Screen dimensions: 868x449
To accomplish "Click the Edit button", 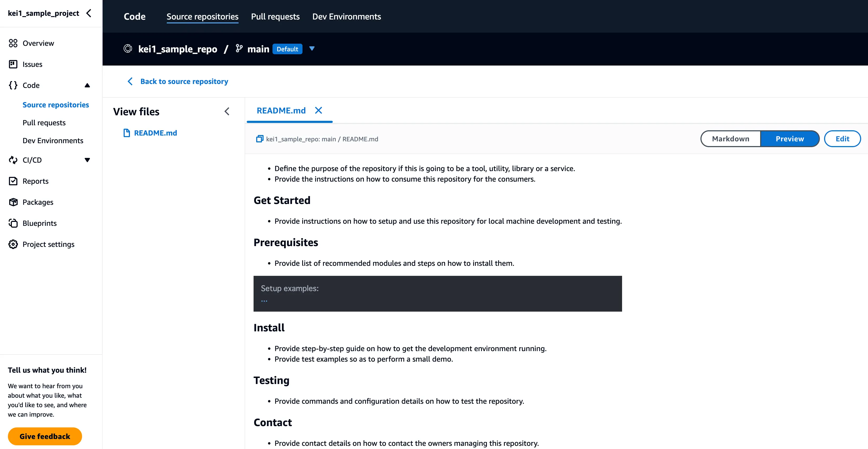I will coord(842,138).
